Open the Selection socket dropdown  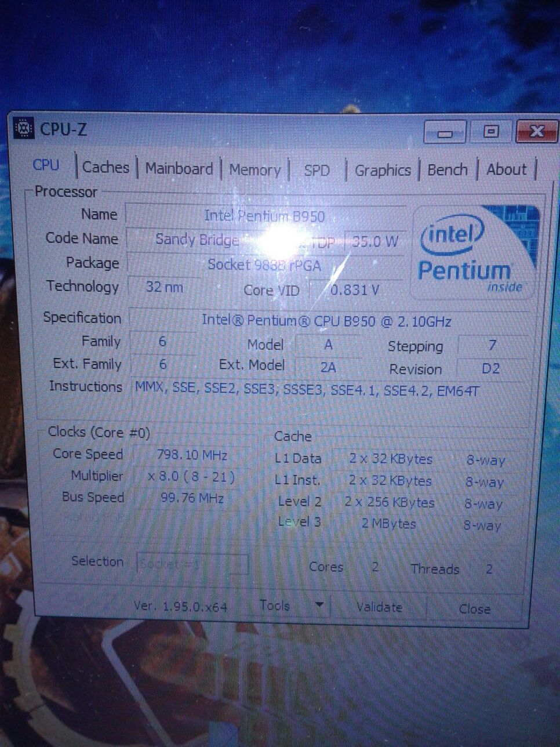click(192, 564)
